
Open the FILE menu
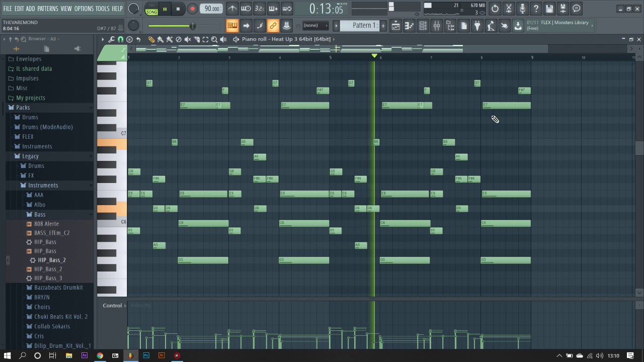[8, 9]
